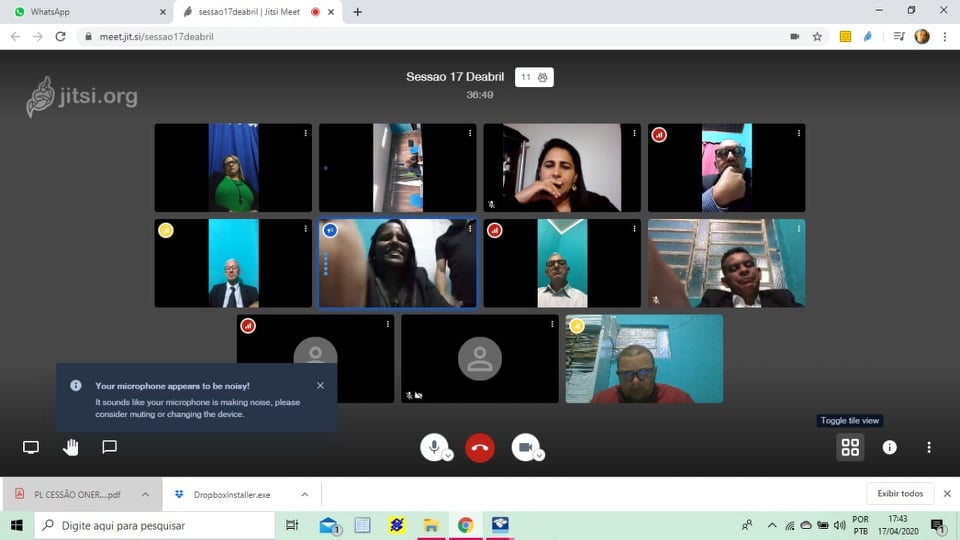Screen dimensions: 960x540
Task: Click Exibir todos downloads button
Action: [900, 493]
